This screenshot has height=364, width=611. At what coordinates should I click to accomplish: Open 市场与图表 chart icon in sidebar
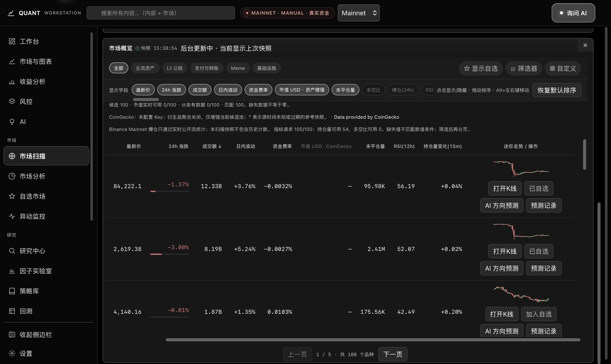tap(12, 61)
